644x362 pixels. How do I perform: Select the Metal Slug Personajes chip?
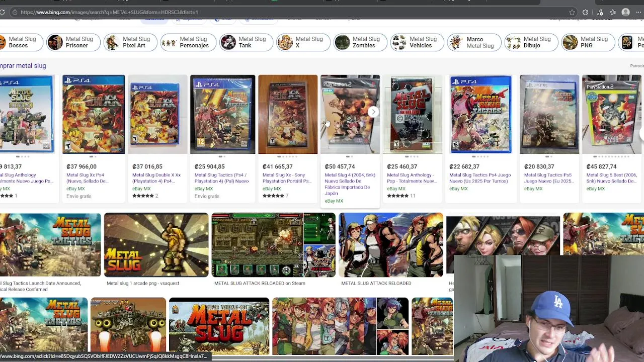pos(188,42)
